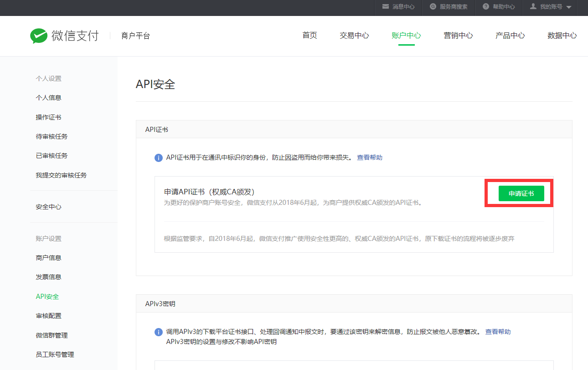Open the 帮助中心 help center
Screen dimensions: 588x370
(499, 7)
